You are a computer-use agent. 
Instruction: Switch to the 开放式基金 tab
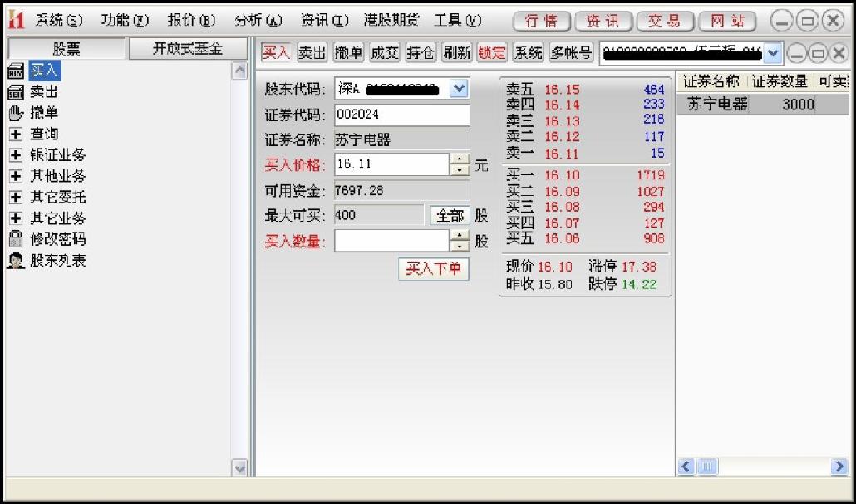coord(188,48)
